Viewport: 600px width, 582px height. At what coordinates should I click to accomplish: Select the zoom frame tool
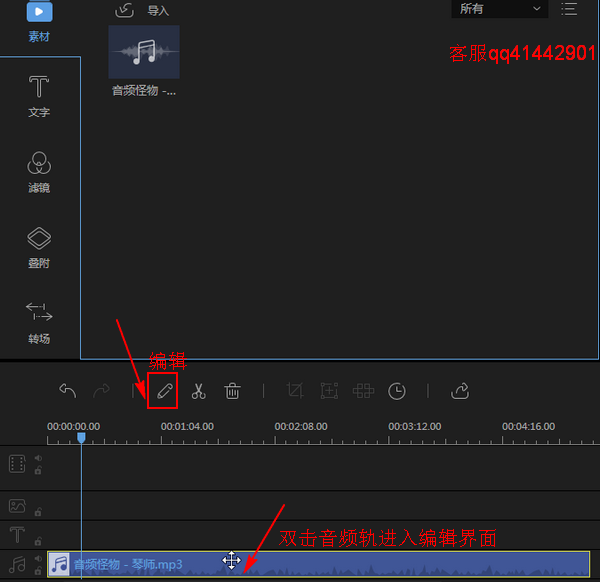tap(329, 391)
